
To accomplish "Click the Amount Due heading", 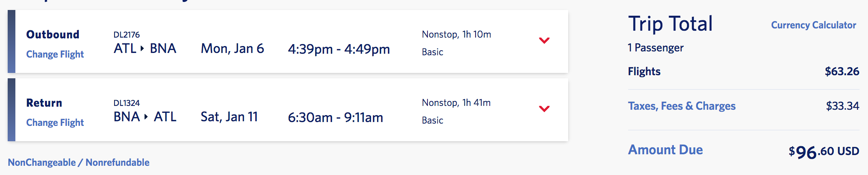I will [665, 150].
